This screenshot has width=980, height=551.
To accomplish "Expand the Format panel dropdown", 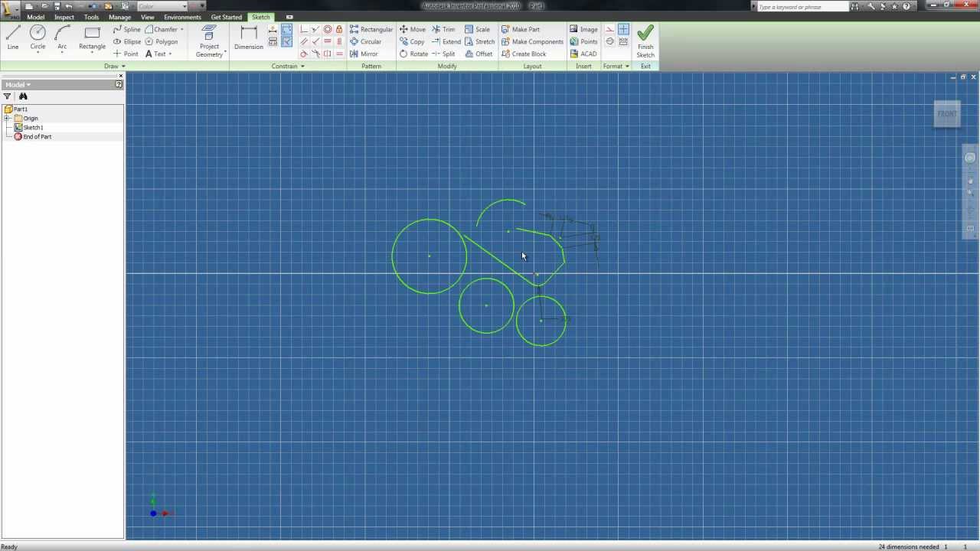I will pos(616,66).
